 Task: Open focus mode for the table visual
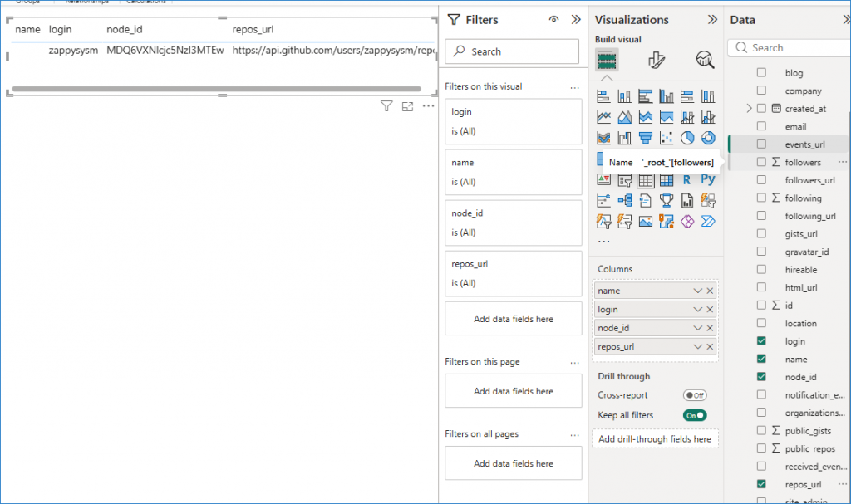(407, 106)
